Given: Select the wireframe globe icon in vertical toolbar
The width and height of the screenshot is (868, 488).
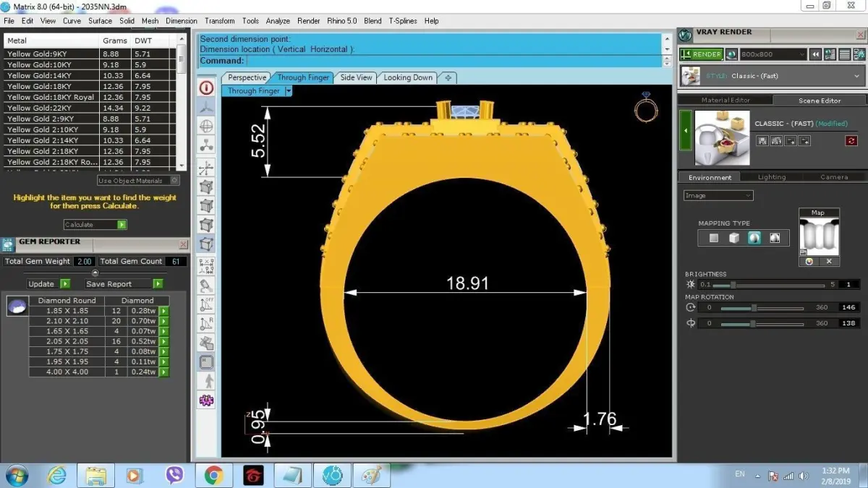Looking at the screenshot, I should [207, 127].
